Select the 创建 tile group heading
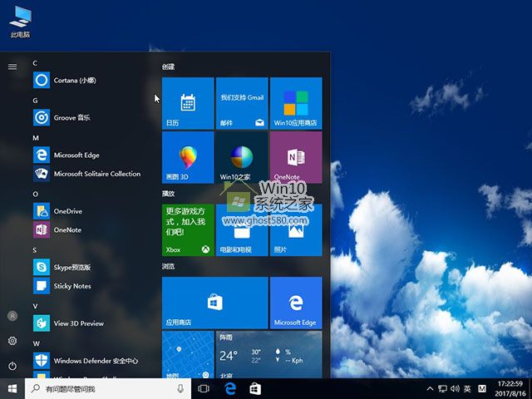Image resolution: width=532 pixels, height=399 pixels. (x=168, y=66)
